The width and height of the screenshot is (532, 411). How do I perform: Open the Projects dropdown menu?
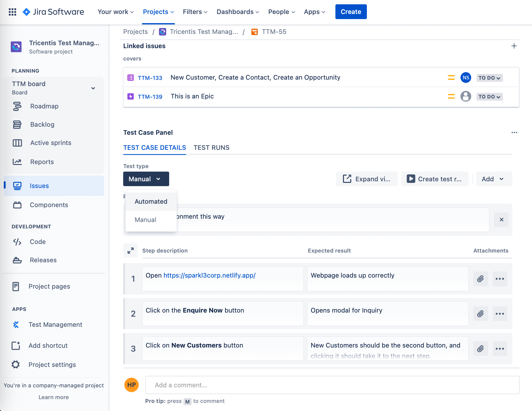tap(158, 12)
